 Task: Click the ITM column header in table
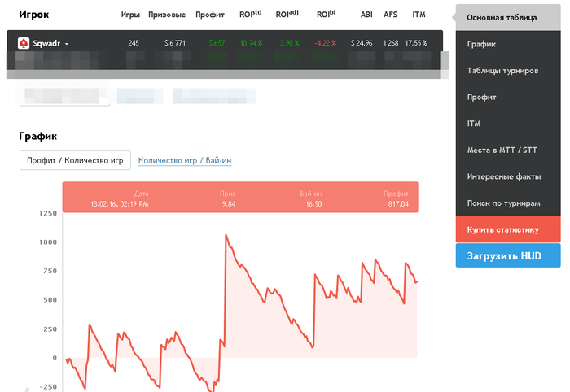[x=419, y=15]
